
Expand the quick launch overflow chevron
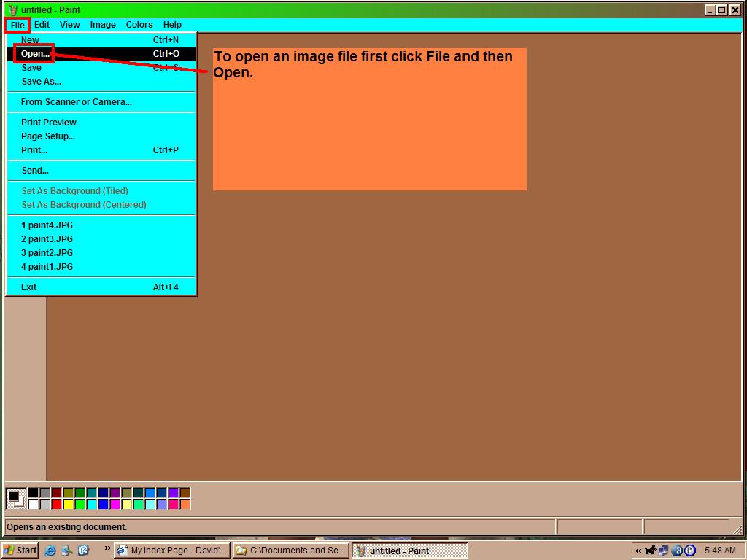point(108,548)
